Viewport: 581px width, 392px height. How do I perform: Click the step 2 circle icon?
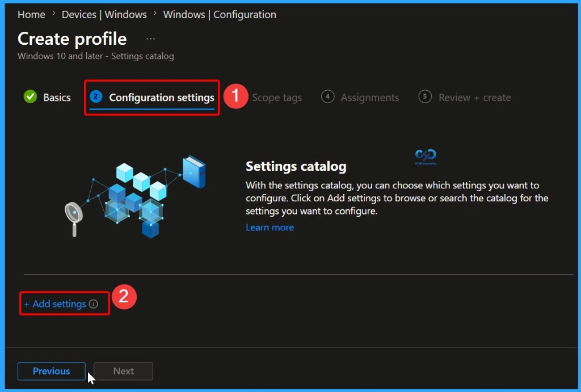pos(96,96)
